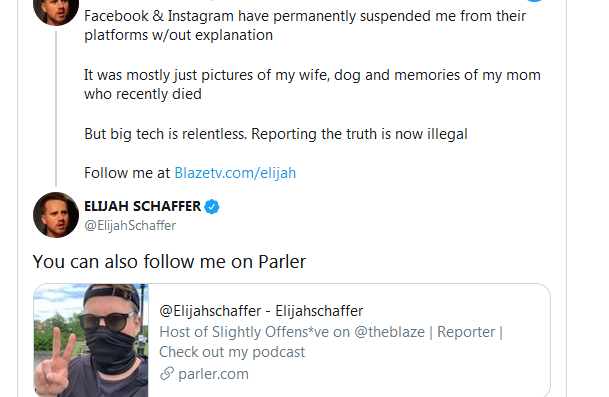The width and height of the screenshot is (609, 397).
Task: Click the 'Follow me at' text before the link
Action: [x=127, y=173]
